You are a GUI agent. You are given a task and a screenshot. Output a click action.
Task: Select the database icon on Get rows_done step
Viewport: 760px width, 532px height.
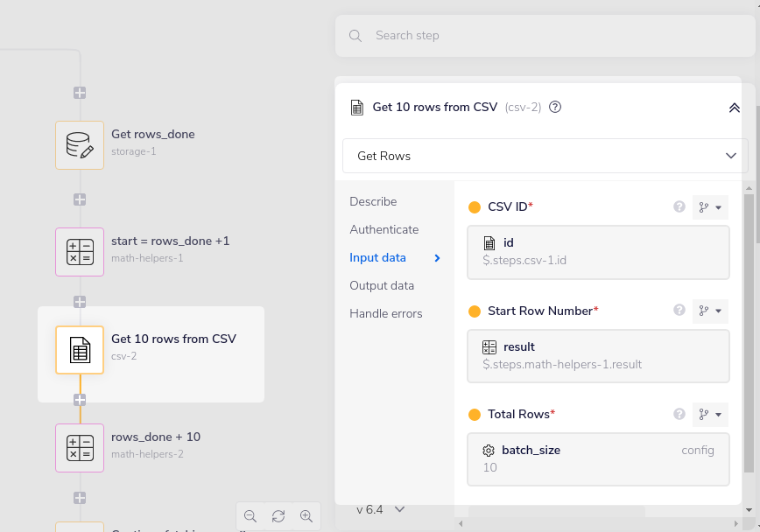tap(80, 144)
